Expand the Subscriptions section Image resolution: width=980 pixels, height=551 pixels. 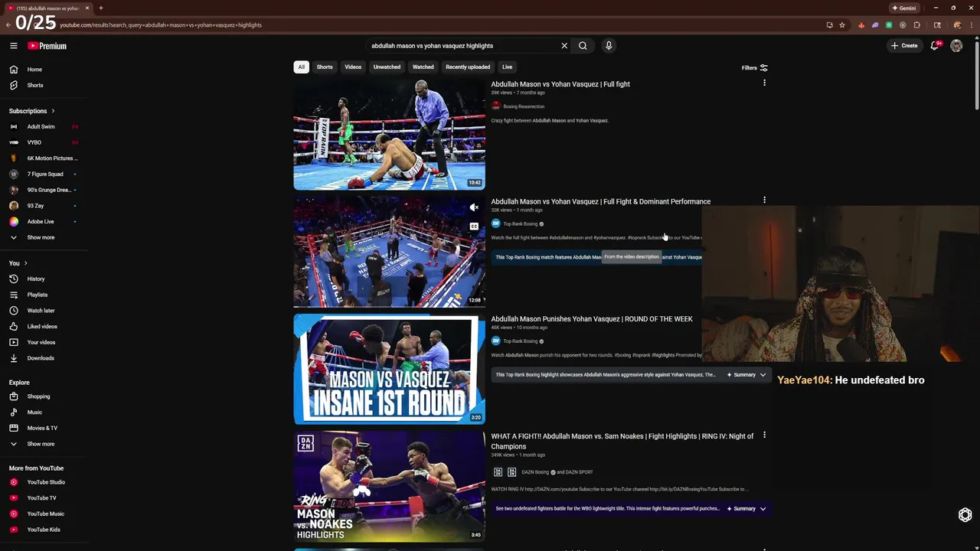32,111
